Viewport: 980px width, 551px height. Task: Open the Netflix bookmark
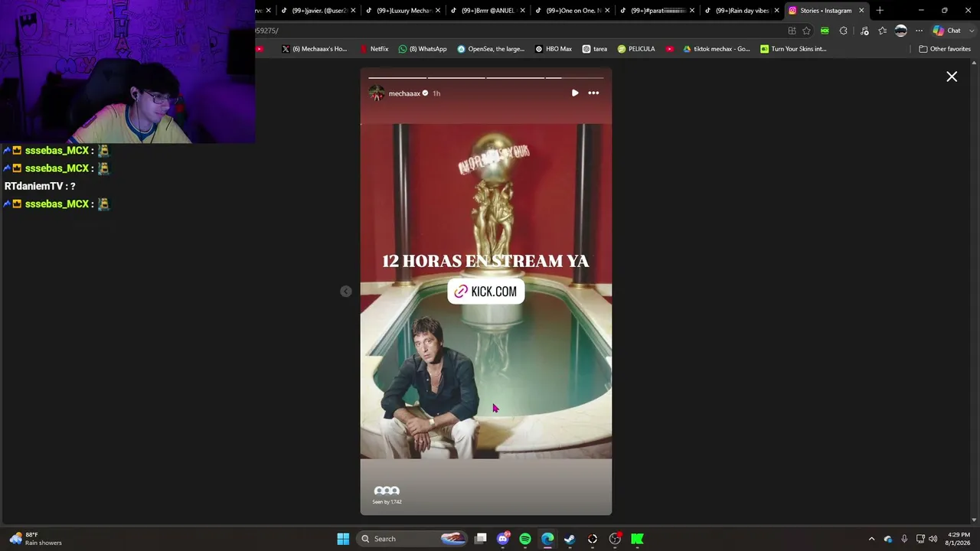374,49
